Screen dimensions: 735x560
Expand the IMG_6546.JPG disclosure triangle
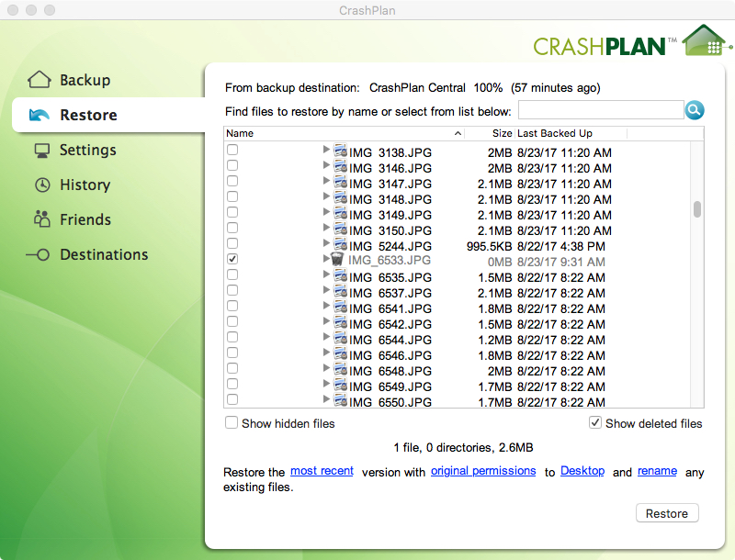coord(326,353)
